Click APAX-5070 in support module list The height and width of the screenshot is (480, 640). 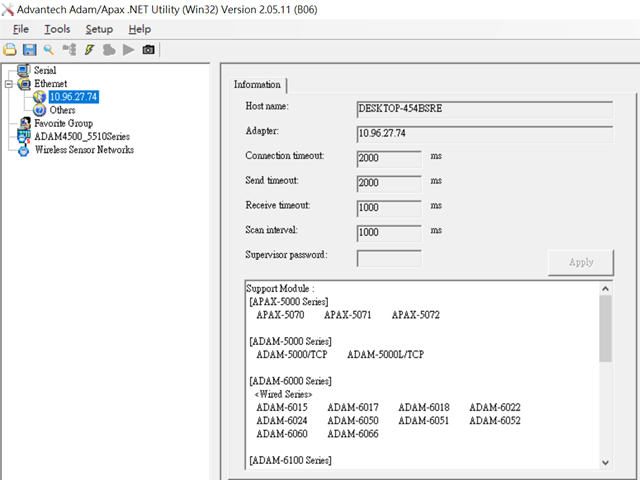click(x=280, y=315)
